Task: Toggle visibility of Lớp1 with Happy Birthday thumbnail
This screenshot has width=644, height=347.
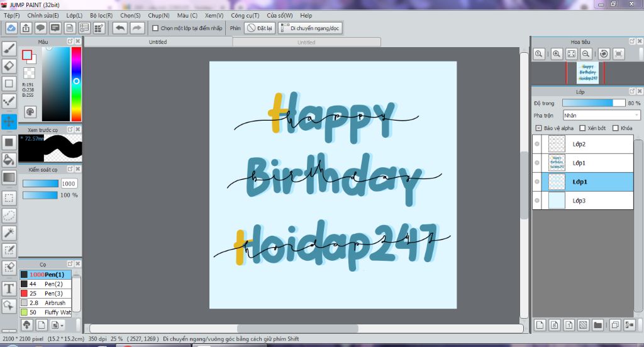Action: [x=537, y=163]
